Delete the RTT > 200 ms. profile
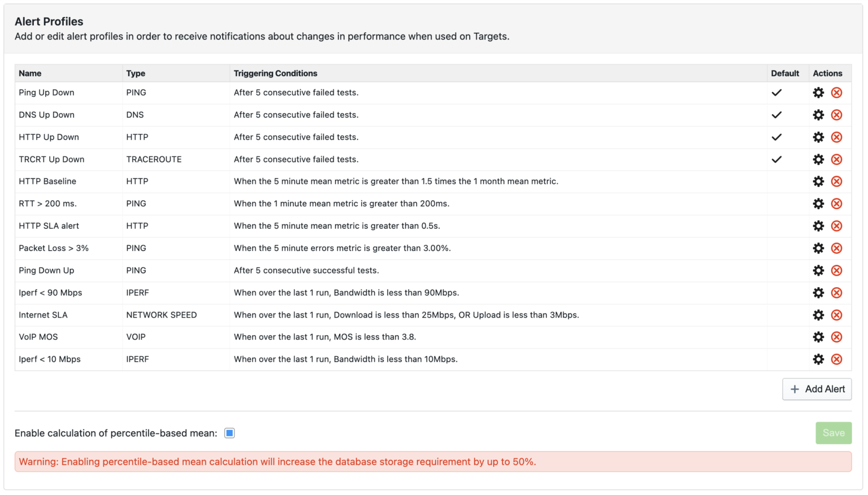Screen dimensions: 868x495 [x=837, y=203]
